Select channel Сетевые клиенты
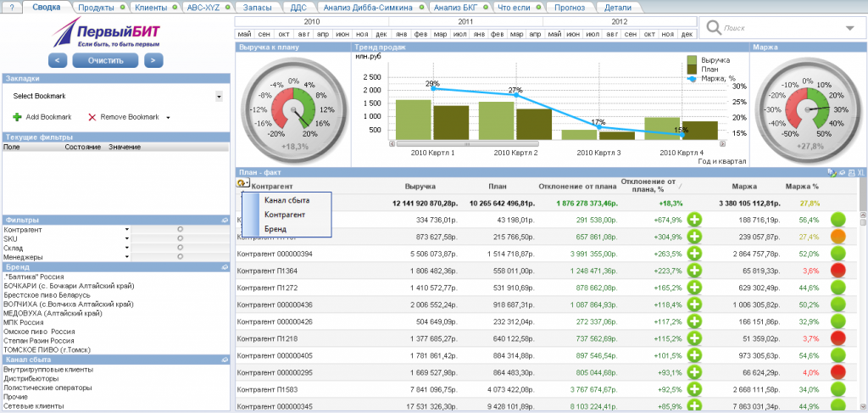This screenshot has width=868, height=413. [x=33, y=406]
